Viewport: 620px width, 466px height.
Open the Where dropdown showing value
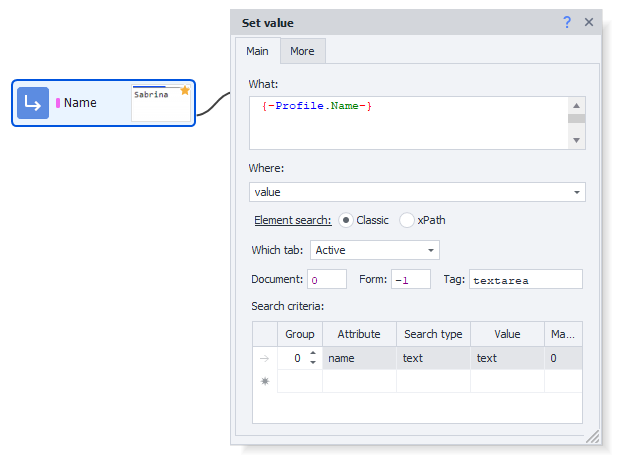point(417,192)
